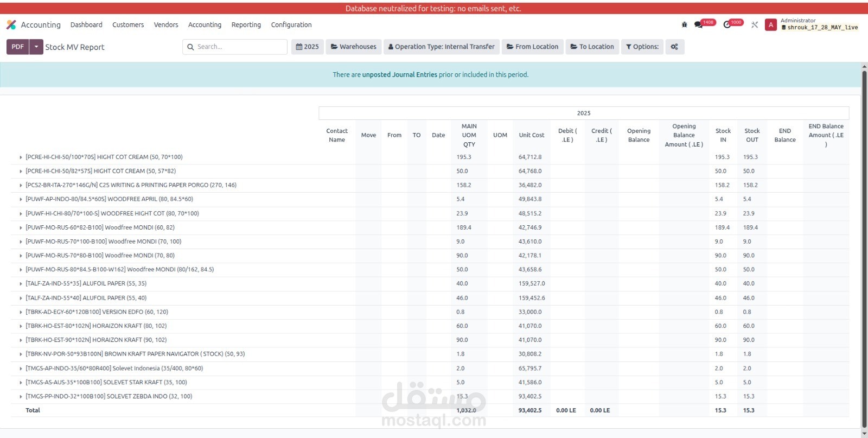This screenshot has width=868, height=438.
Task: Click the Stock OUT column header
Action: [752, 135]
